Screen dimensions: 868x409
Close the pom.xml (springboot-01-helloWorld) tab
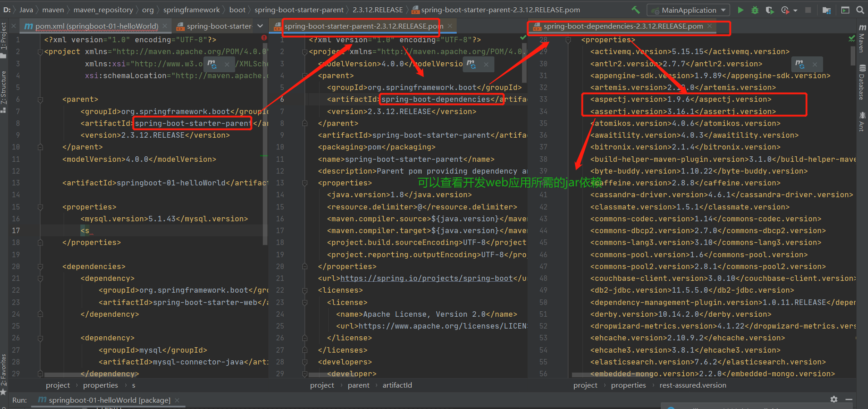(165, 26)
